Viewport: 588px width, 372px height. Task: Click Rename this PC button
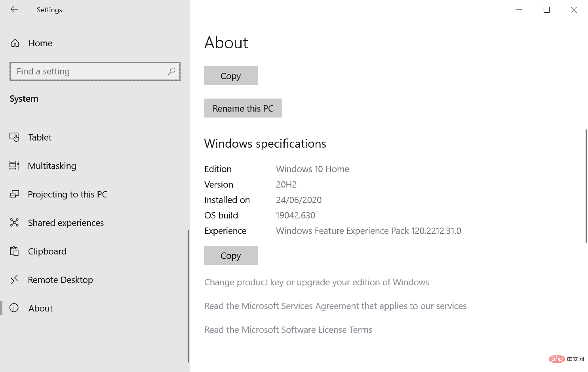[x=243, y=108]
